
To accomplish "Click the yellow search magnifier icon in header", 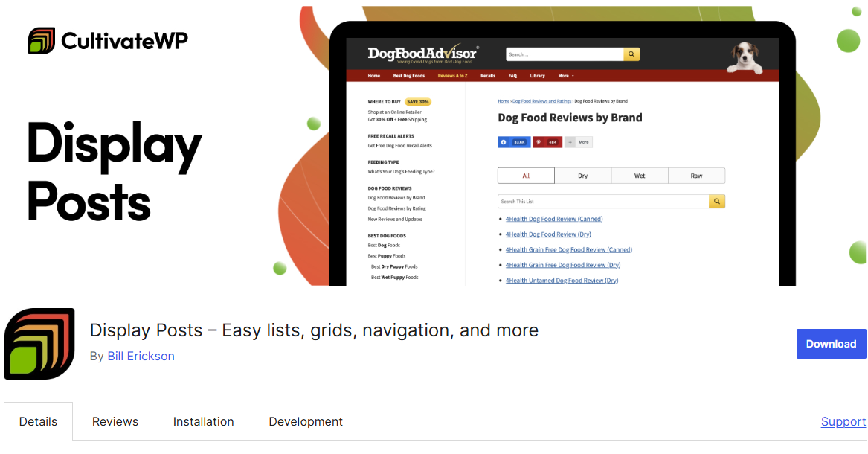I will (631, 54).
